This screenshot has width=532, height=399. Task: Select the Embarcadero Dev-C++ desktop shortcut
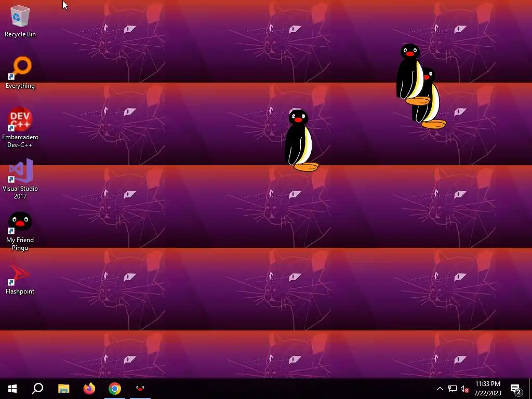point(20,128)
